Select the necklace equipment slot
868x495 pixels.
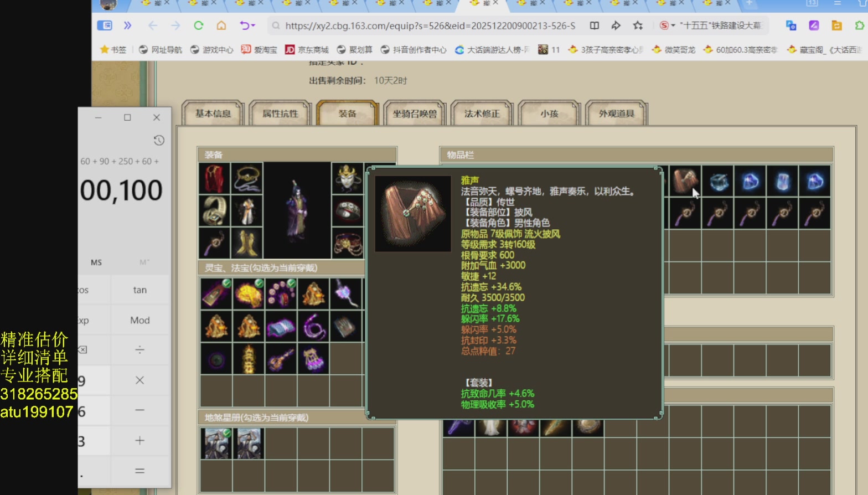point(247,178)
